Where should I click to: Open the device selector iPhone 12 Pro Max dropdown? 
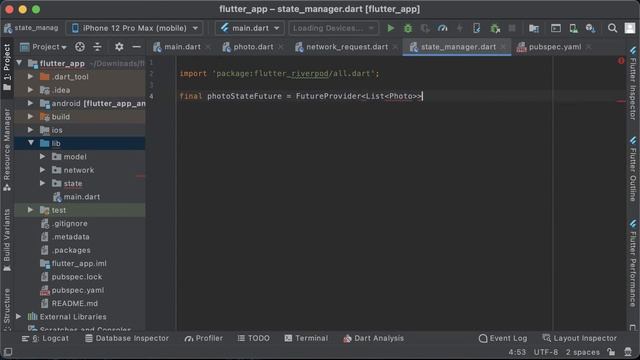(134, 28)
